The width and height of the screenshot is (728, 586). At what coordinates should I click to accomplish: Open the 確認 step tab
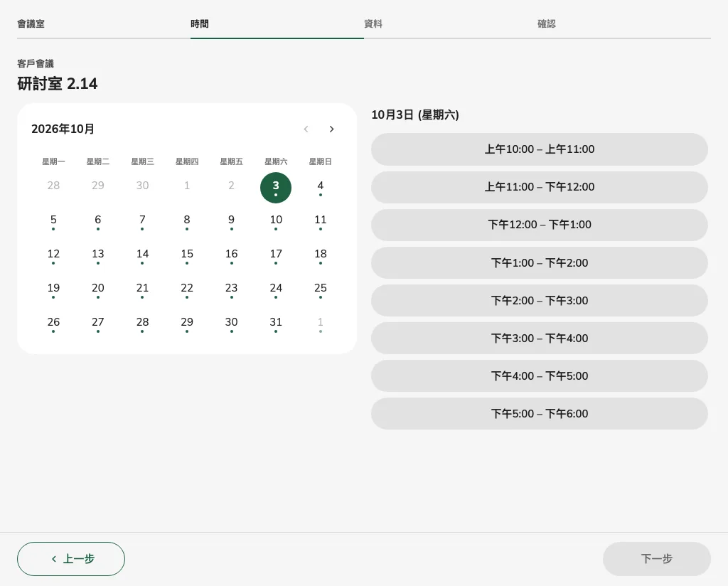coord(624,23)
